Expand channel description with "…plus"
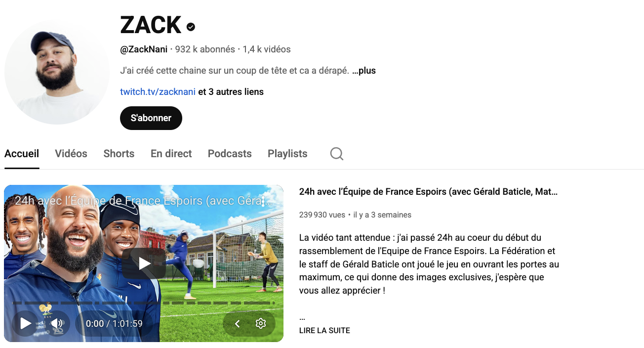 click(x=364, y=71)
